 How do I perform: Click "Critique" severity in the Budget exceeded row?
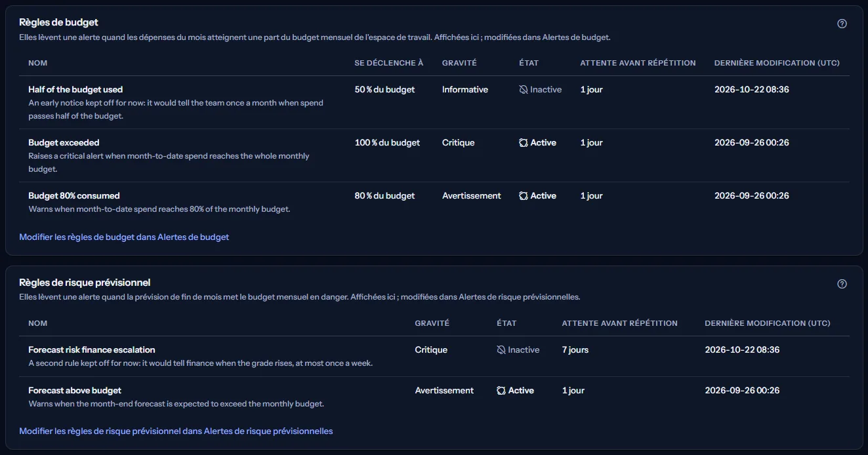point(458,143)
